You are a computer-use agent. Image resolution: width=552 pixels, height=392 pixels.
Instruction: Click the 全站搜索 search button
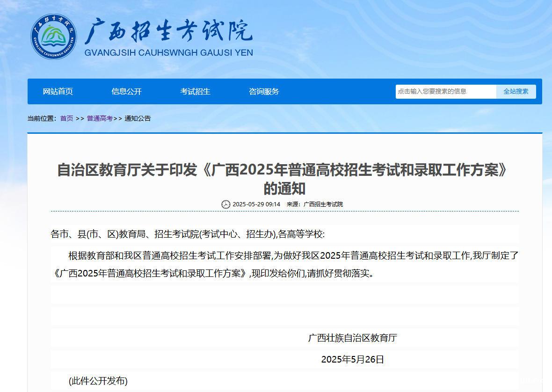516,92
